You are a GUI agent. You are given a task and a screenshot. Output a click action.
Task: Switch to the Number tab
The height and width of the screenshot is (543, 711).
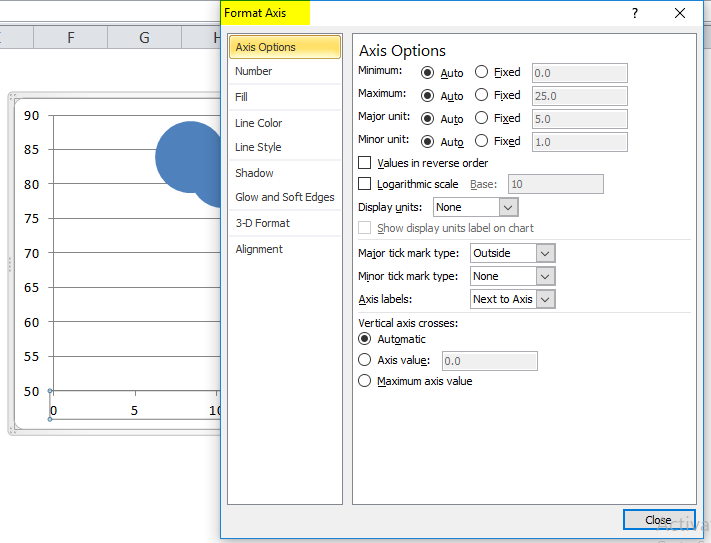coord(254,71)
